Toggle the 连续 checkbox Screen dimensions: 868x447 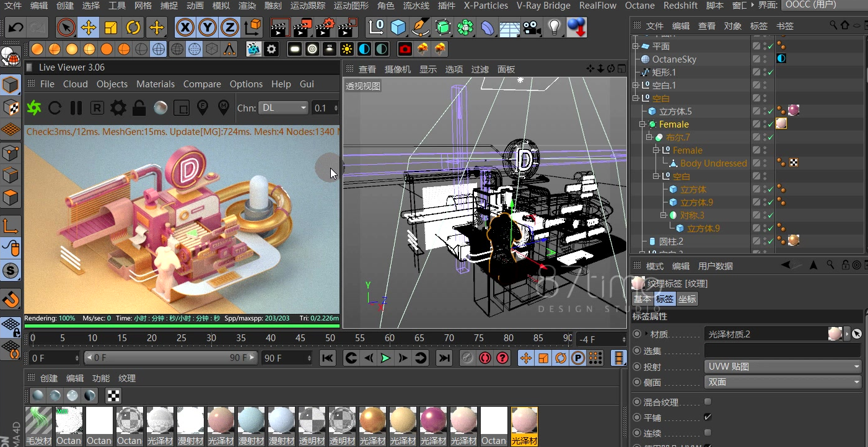coord(708,433)
